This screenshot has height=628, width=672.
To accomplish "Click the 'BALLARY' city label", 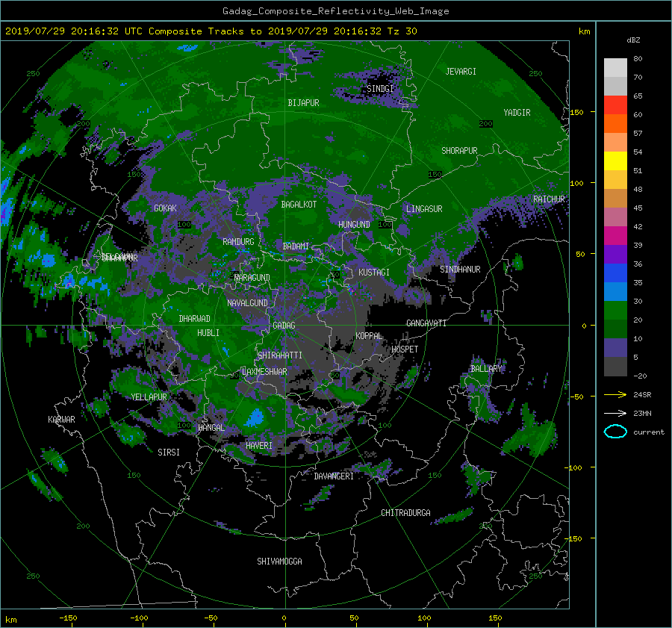I will pos(486,369).
